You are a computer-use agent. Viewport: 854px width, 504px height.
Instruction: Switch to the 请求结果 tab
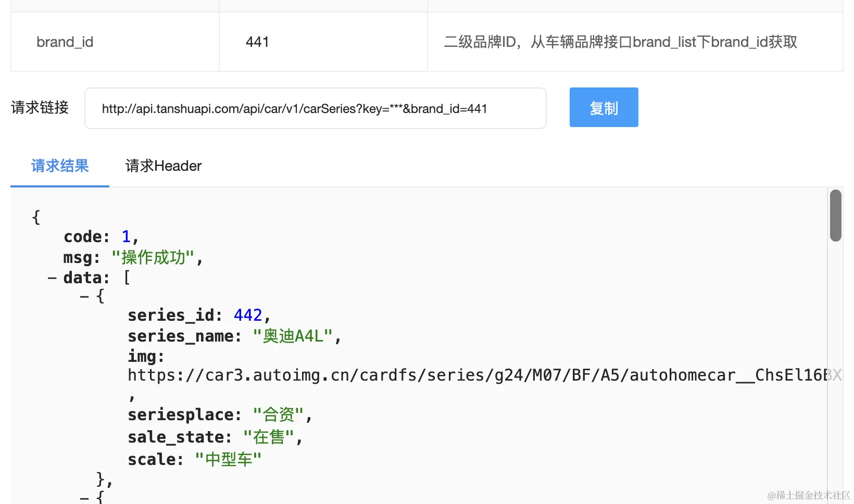60,166
